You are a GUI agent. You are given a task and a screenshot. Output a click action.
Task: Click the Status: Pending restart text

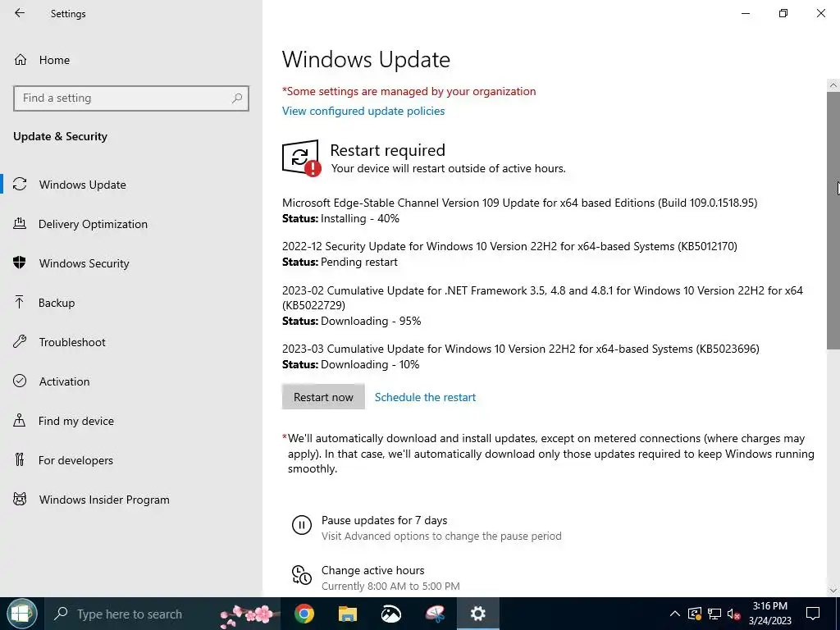[x=340, y=262]
